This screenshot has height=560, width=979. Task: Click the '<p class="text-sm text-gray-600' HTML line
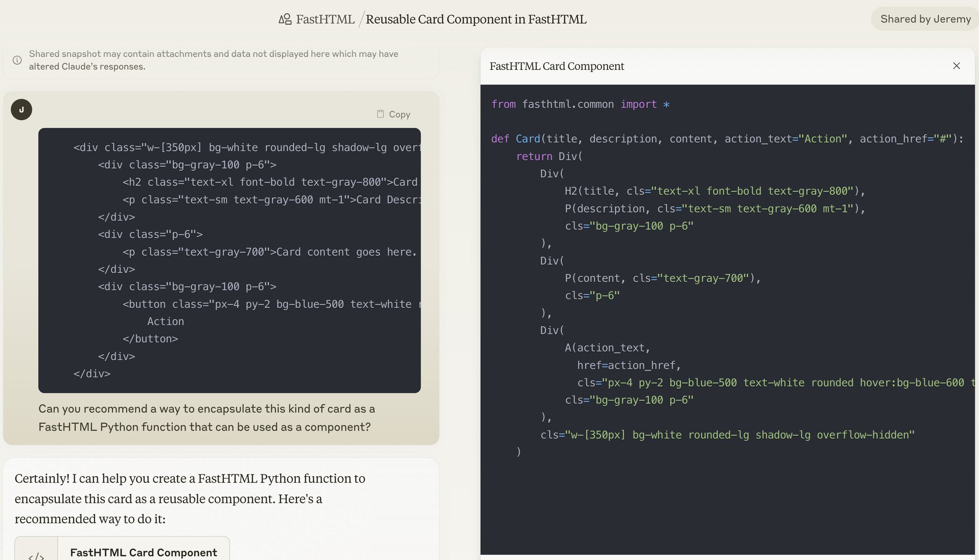[x=272, y=200]
